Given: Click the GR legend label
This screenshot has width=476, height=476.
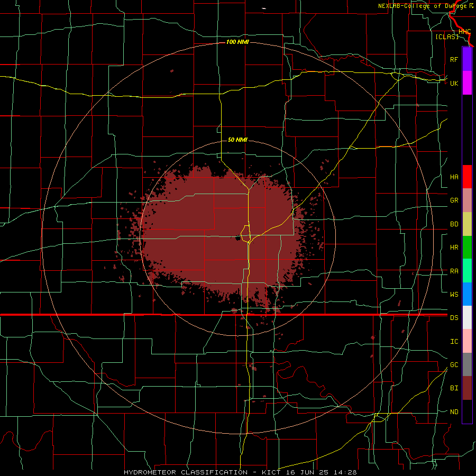Looking at the screenshot, I should tap(454, 200).
